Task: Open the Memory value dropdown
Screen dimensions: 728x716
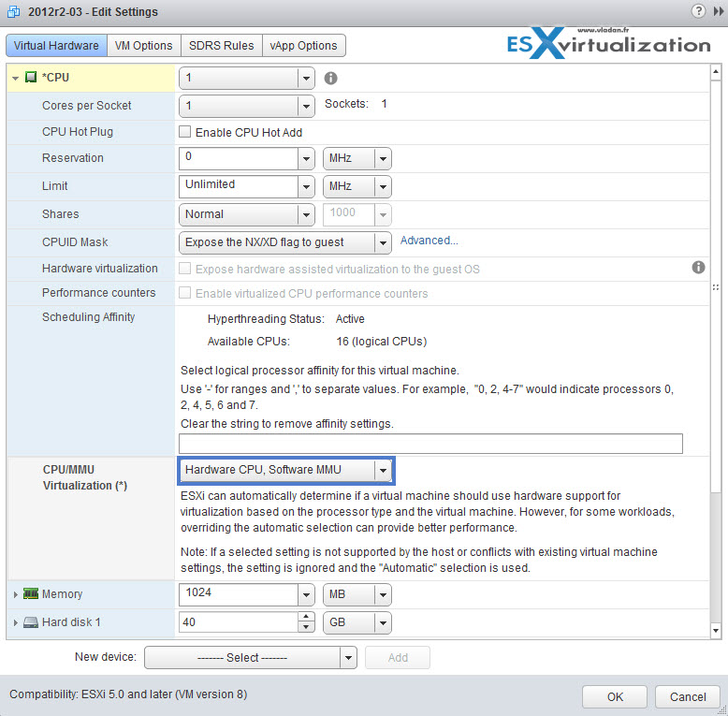Action: click(x=306, y=595)
